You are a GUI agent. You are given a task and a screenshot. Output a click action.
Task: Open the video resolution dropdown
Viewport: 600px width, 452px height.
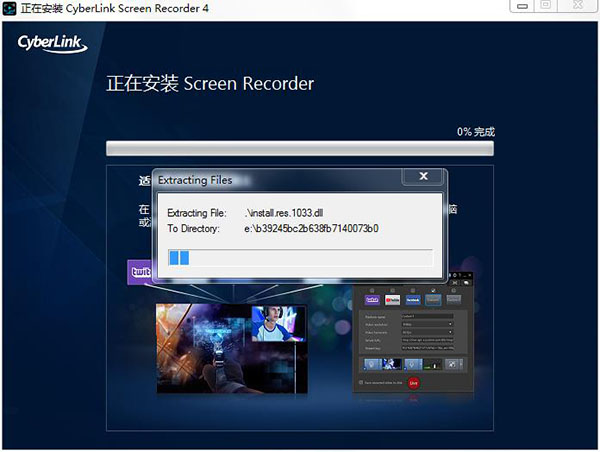pos(426,323)
